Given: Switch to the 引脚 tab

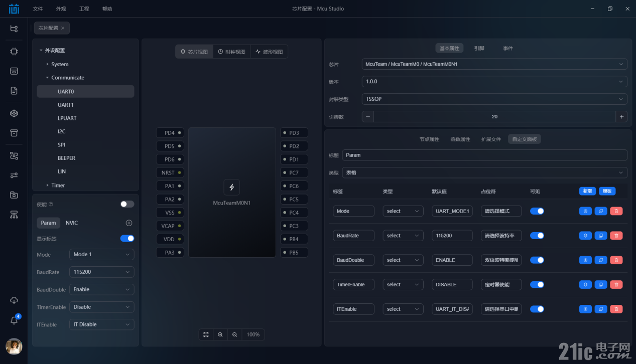Looking at the screenshot, I should coord(479,49).
